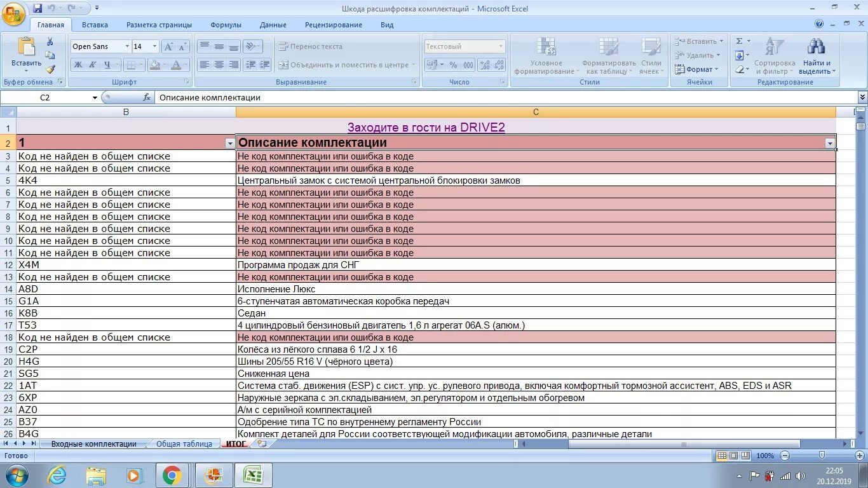Click the Clear eraser icon

pyautogui.click(x=739, y=69)
